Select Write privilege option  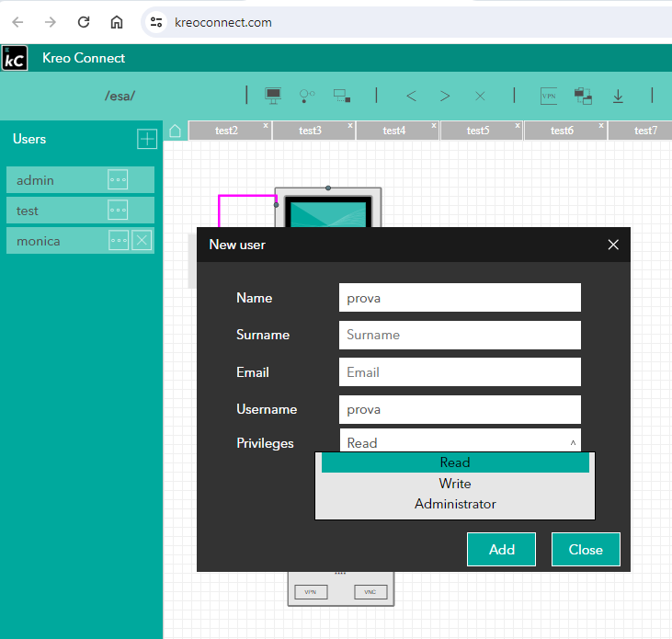point(455,484)
